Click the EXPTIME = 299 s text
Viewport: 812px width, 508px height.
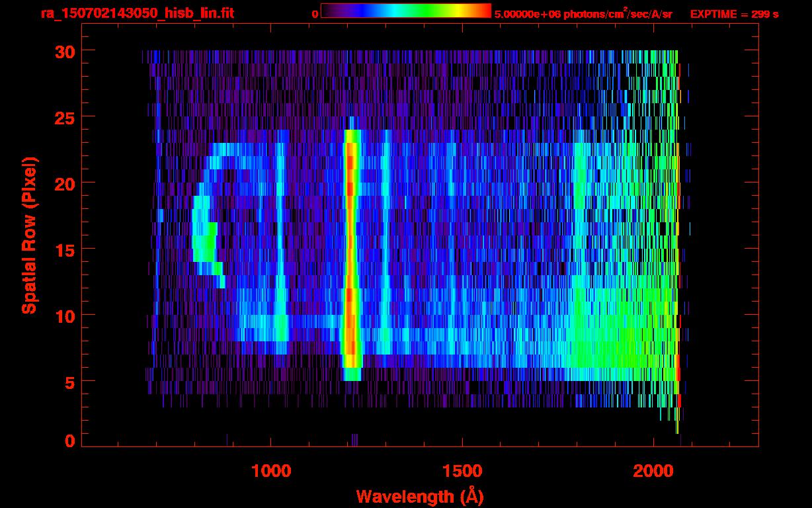tap(734, 14)
